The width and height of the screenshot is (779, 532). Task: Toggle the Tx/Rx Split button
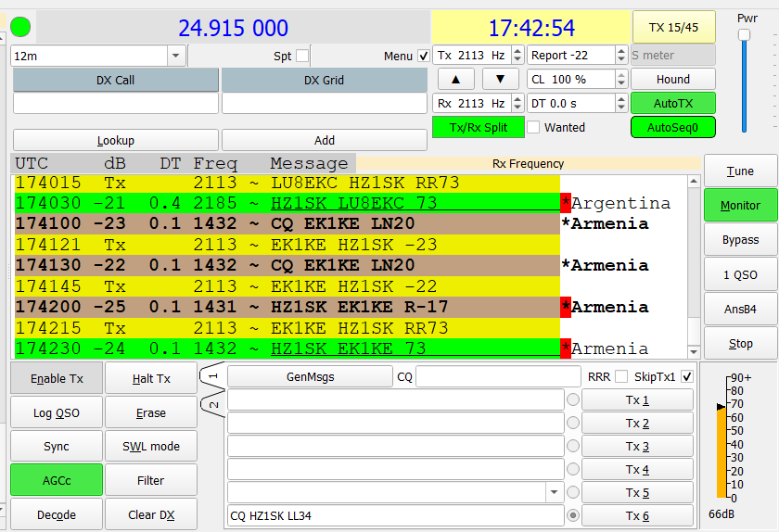[x=479, y=127]
